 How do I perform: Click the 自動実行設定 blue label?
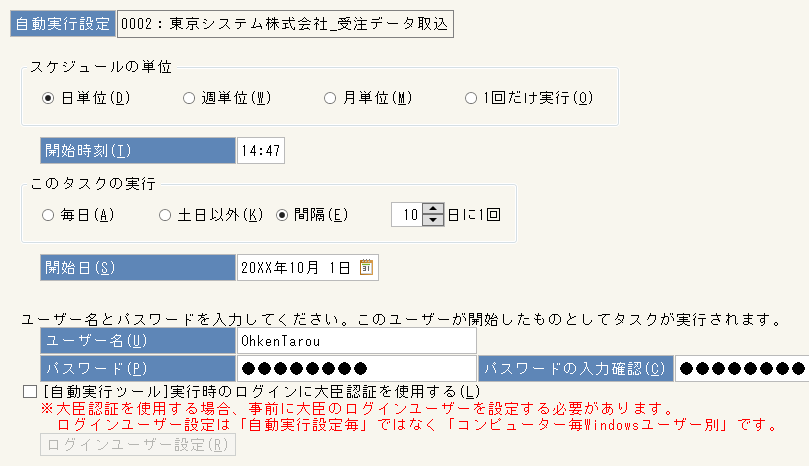coord(62,24)
